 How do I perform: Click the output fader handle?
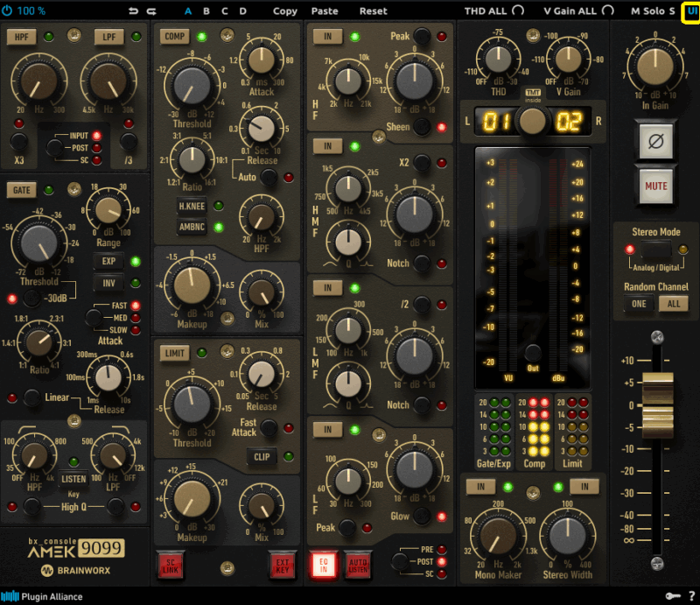(x=658, y=405)
